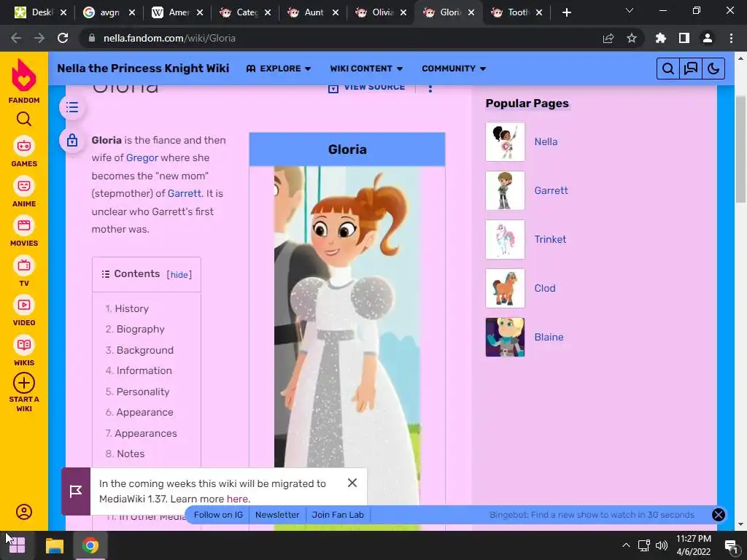Click the Chrome bookmark star icon

pyautogui.click(x=632, y=38)
